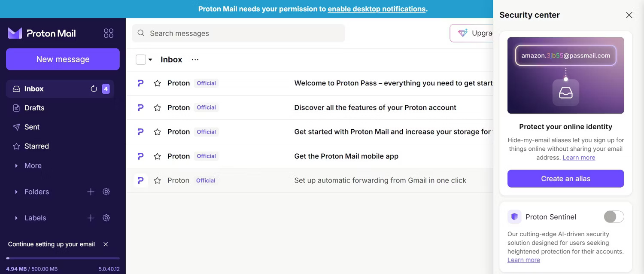Click the Proton Mail logo
The image size is (644, 274).
point(41,33)
